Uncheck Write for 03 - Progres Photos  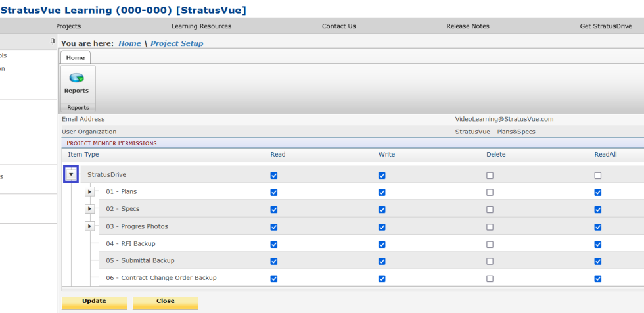382,227
